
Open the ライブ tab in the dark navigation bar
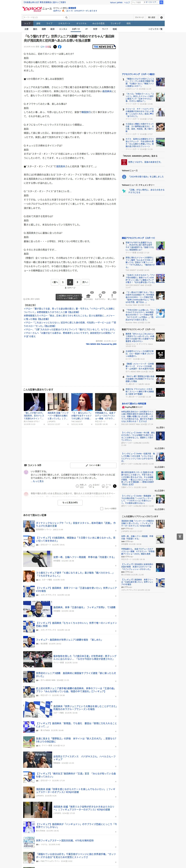49,24
